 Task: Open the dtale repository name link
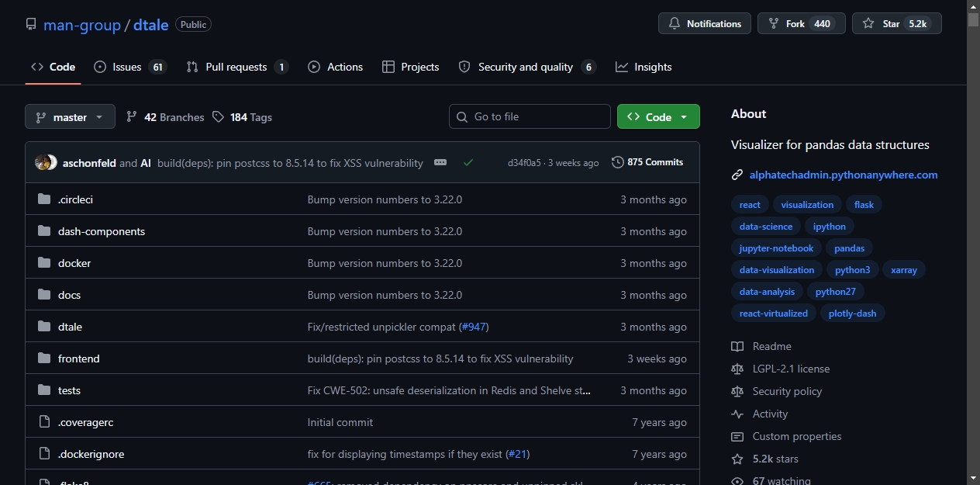[x=151, y=25]
